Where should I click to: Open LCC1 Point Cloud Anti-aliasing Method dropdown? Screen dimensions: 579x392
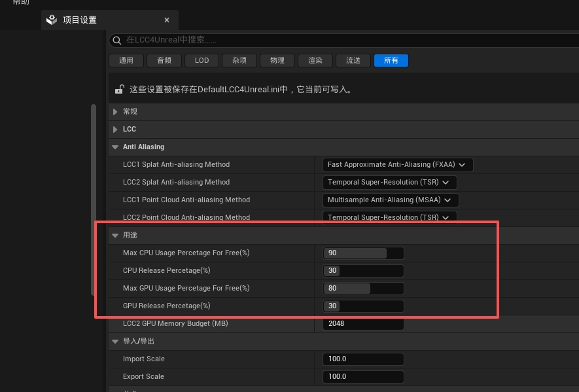(x=391, y=200)
